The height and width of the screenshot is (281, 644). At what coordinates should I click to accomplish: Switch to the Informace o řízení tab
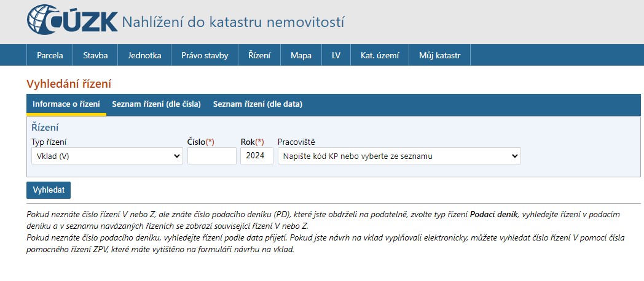[66, 104]
